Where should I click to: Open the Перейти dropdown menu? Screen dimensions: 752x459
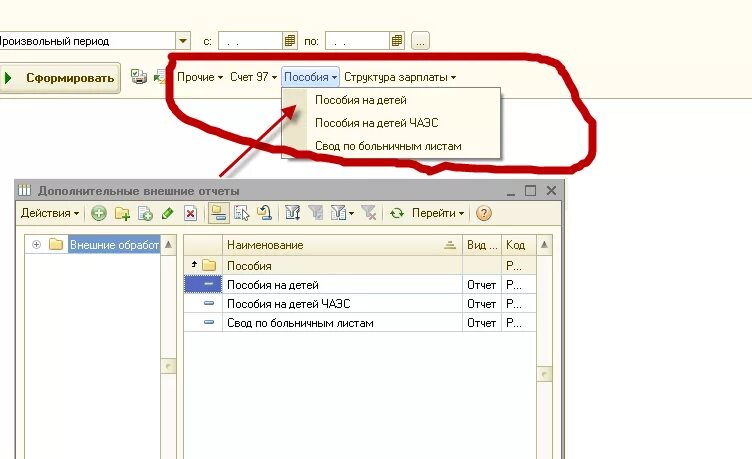pos(438,213)
